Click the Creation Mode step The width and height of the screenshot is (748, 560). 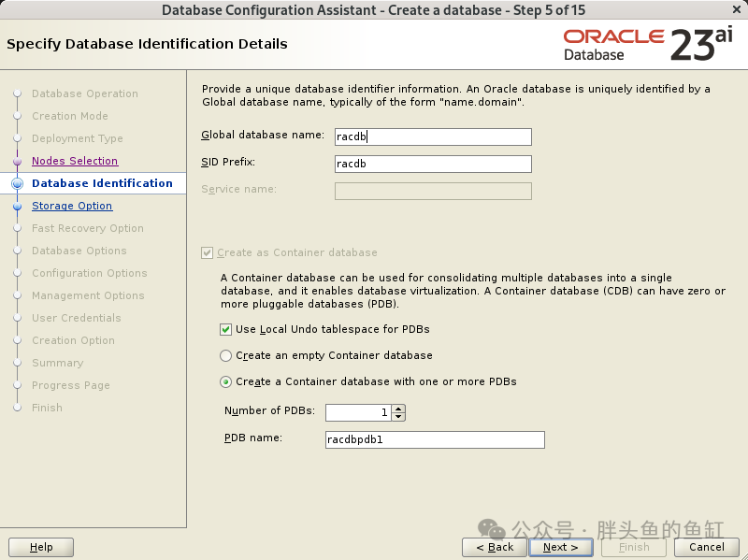[x=69, y=116]
